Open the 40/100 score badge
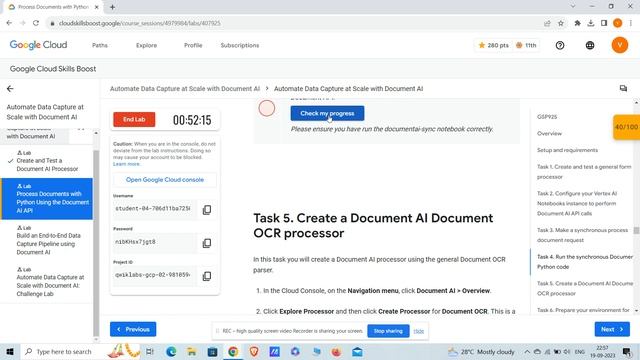This screenshot has width=640, height=360. [x=627, y=127]
